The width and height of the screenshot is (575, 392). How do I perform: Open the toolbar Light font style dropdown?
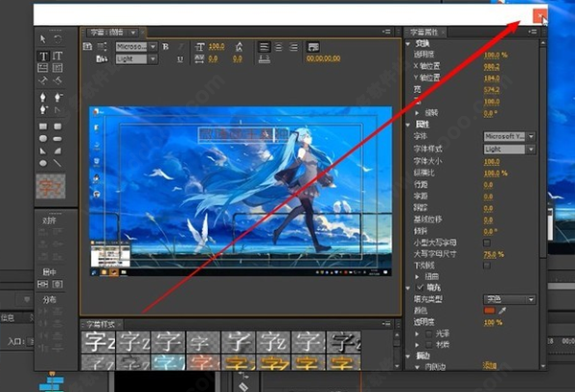click(136, 59)
